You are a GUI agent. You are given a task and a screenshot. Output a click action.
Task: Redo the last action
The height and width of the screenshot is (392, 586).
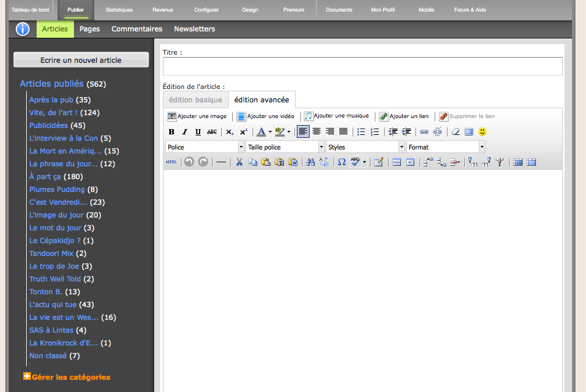coord(203,162)
